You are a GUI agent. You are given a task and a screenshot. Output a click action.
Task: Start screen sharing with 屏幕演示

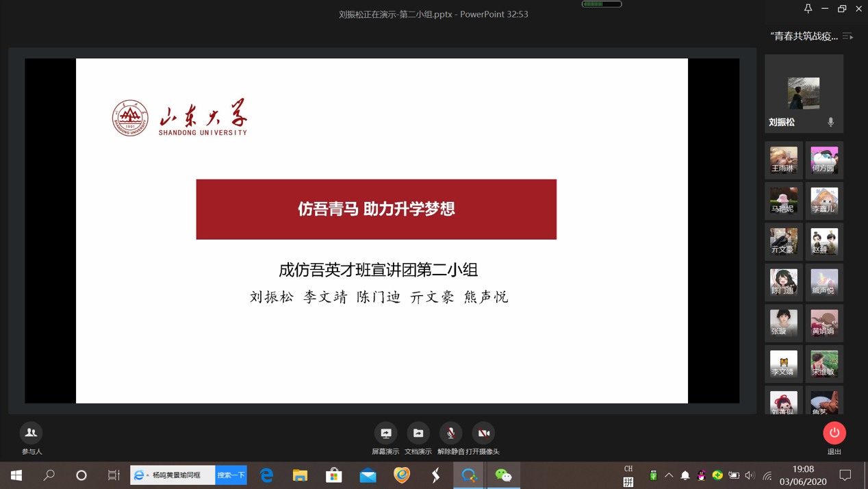(x=385, y=434)
